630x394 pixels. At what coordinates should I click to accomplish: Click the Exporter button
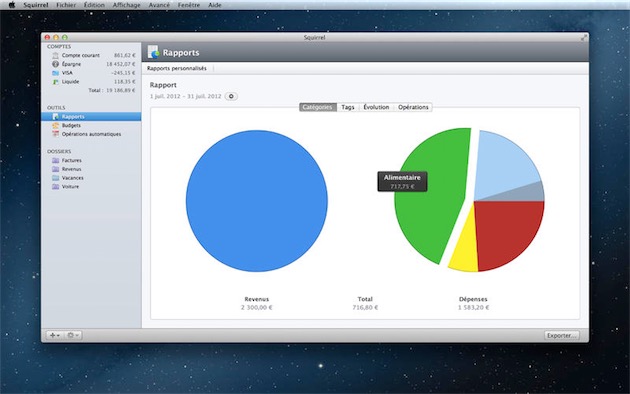tap(562, 335)
